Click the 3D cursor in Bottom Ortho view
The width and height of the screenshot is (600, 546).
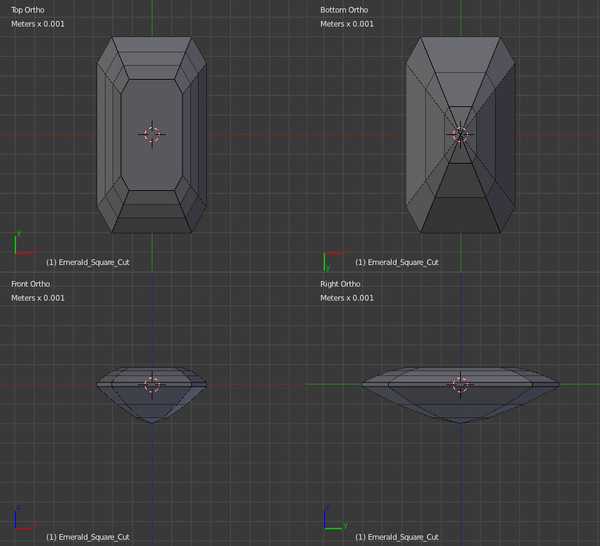pos(460,134)
